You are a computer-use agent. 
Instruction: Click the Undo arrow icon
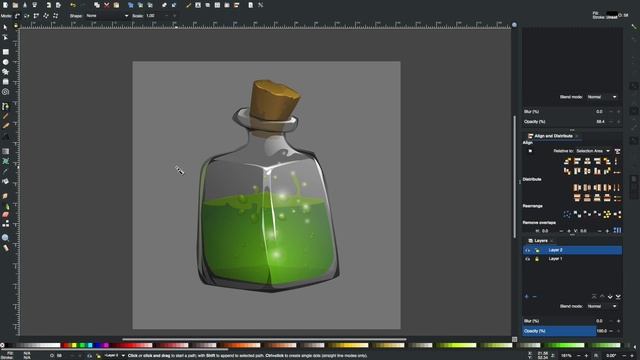coord(73,5)
